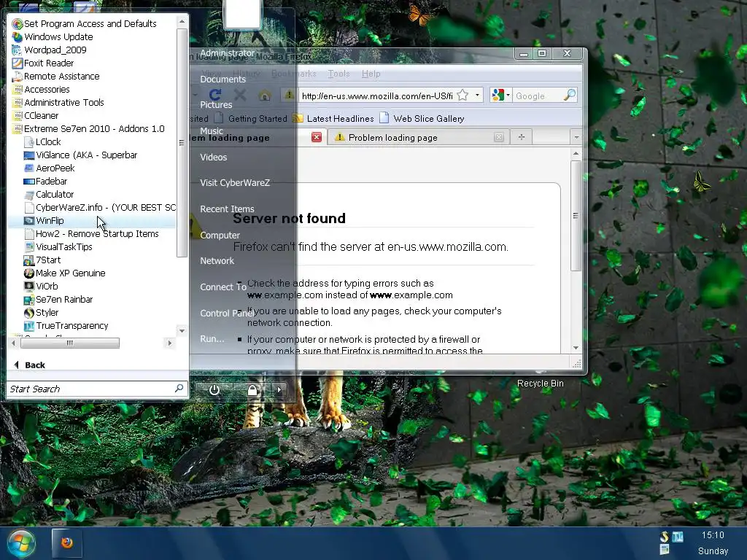Open Firefox Help menu

pos(371,74)
